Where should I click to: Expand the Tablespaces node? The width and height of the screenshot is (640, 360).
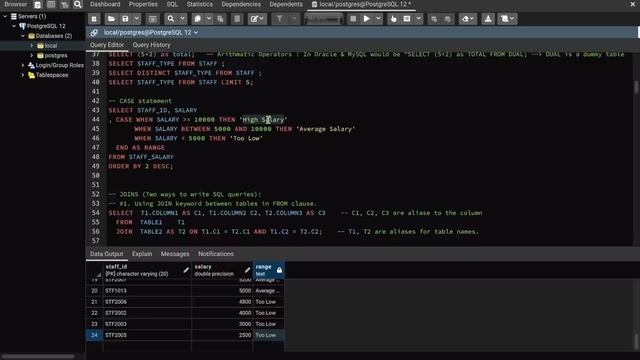tap(23, 75)
